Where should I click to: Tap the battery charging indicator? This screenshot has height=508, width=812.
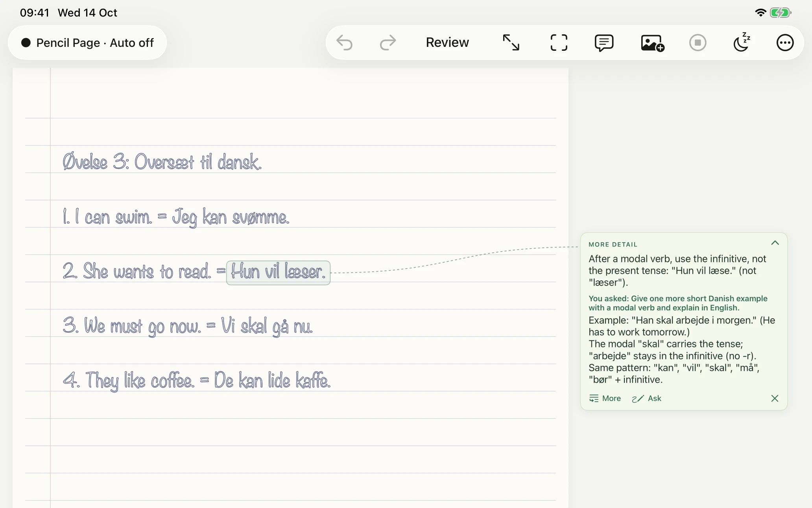(781, 13)
